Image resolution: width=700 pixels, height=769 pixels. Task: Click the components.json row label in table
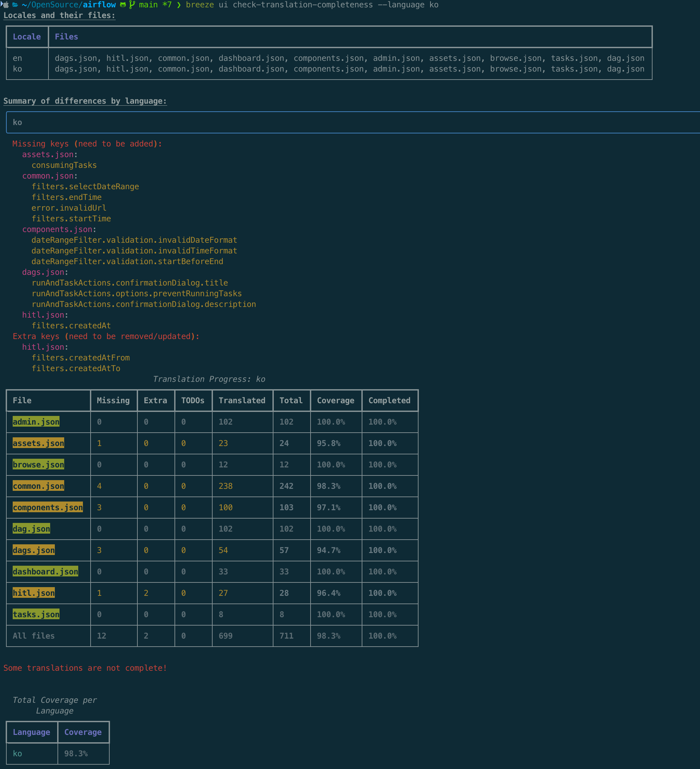(x=48, y=507)
